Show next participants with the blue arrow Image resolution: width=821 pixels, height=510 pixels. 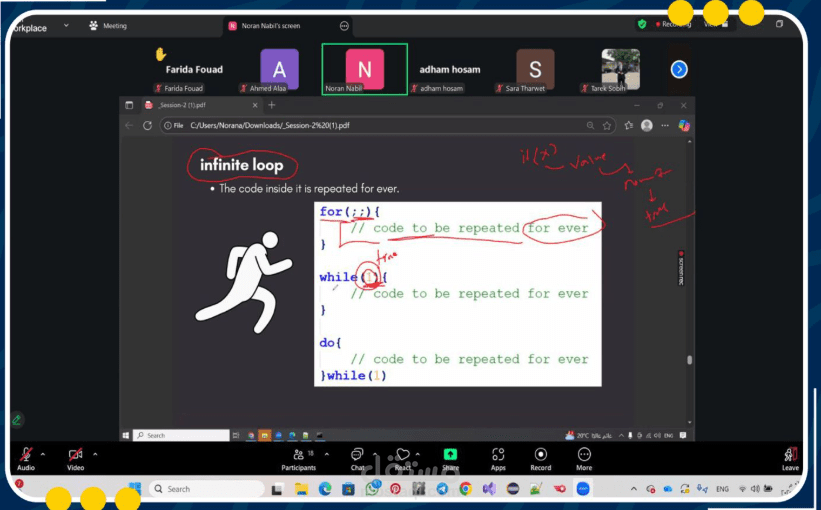pos(679,69)
